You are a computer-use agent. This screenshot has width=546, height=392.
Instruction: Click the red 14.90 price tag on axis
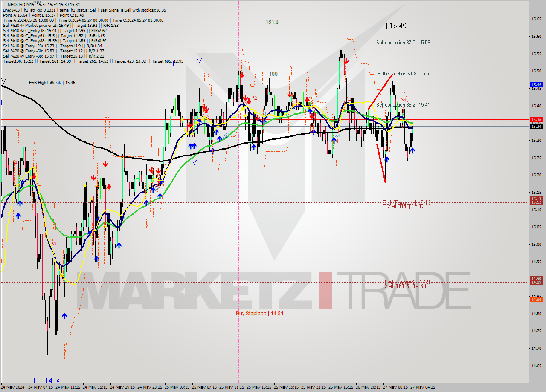click(536, 278)
